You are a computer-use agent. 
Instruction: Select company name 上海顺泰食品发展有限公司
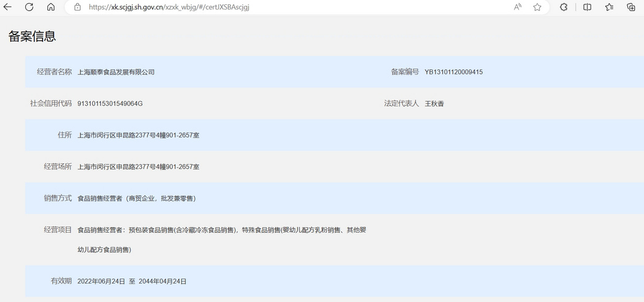point(116,72)
